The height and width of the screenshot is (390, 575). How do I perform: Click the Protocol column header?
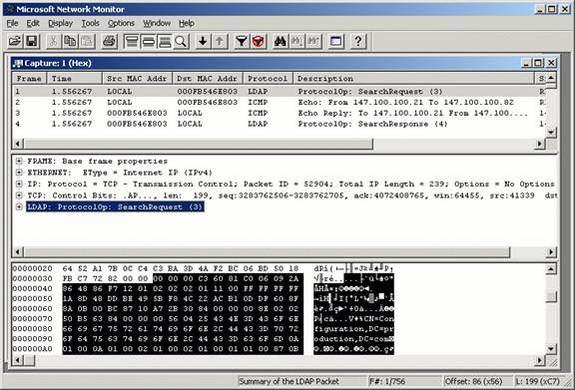pyautogui.click(x=268, y=78)
